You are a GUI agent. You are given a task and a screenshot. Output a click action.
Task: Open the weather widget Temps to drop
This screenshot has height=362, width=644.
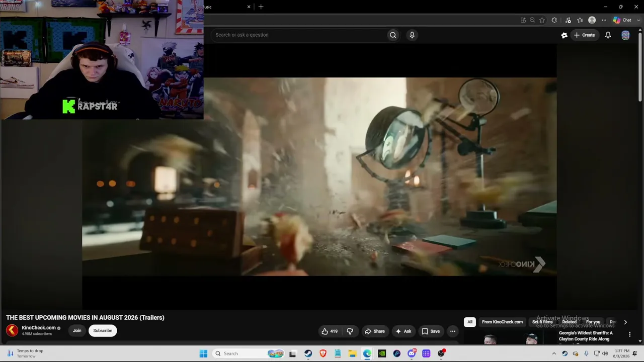pyautogui.click(x=25, y=353)
